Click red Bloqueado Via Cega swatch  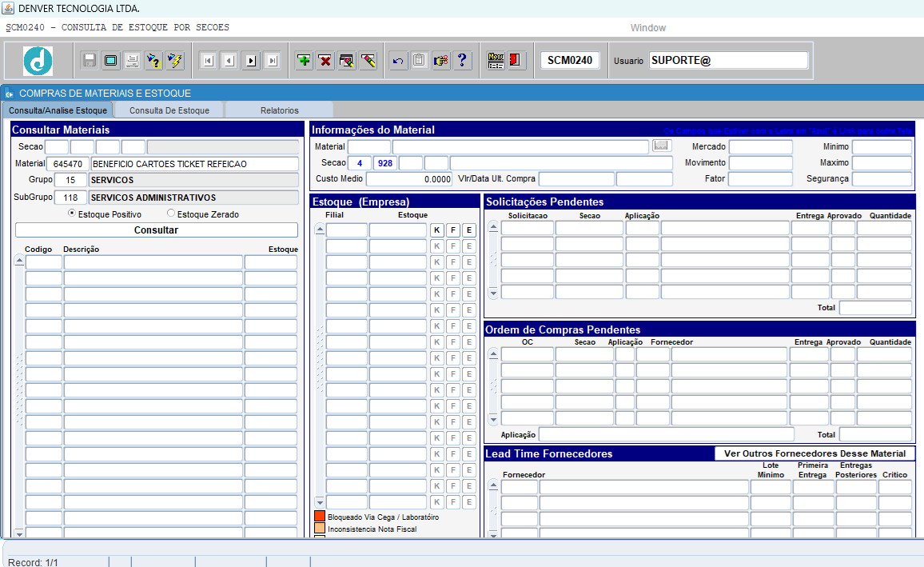click(x=320, y=517)
